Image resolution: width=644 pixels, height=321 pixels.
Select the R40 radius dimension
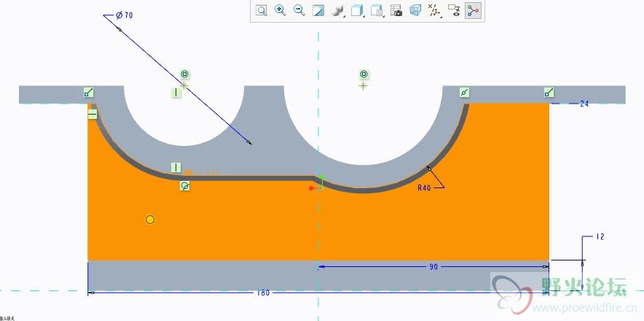[424, 187]
